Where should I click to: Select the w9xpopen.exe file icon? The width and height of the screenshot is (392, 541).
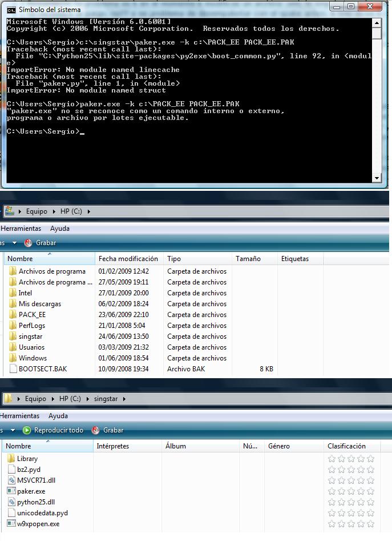pos(11,523)
